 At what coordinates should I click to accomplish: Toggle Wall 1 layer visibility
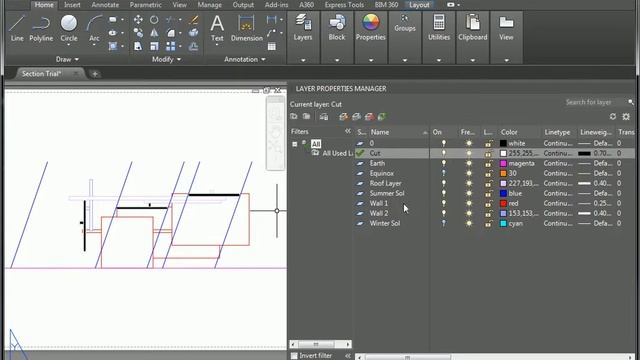444,204
